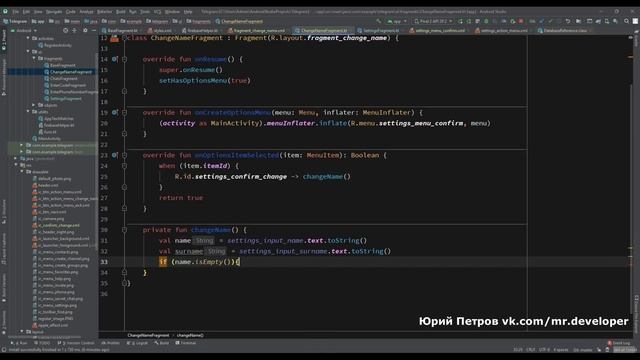Switch to DatabaseReference.class editor tab
Viewport: 640px width, 360px height.
tap(564, 31)
